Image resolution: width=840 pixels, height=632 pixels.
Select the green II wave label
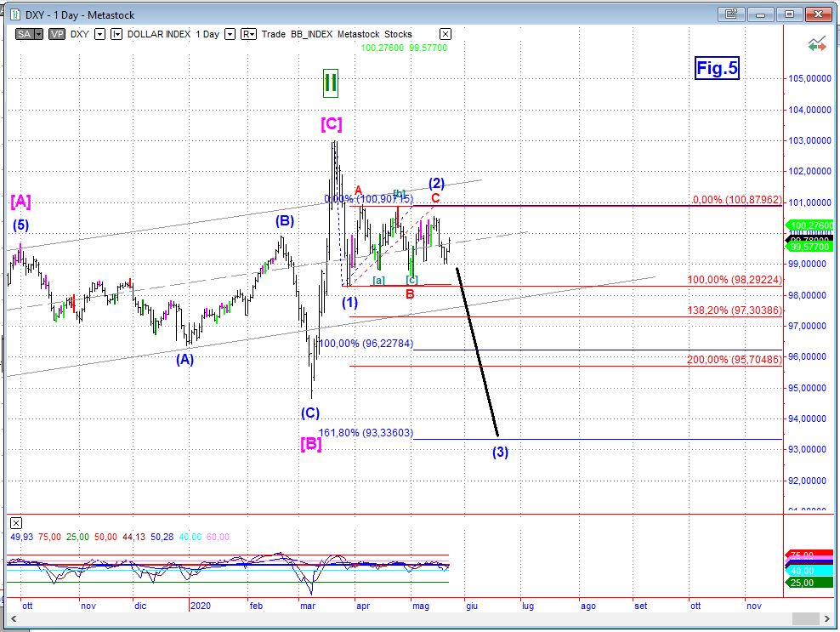(331, 83)
